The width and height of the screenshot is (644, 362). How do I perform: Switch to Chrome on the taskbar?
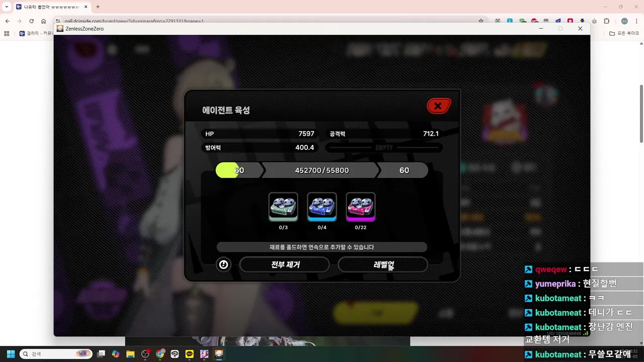(160, 354)
